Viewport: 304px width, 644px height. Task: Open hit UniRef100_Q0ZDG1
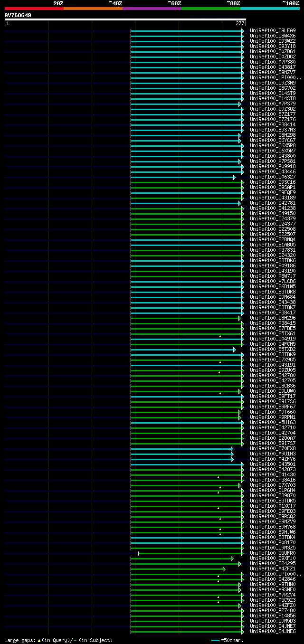[x=273, y=52]
